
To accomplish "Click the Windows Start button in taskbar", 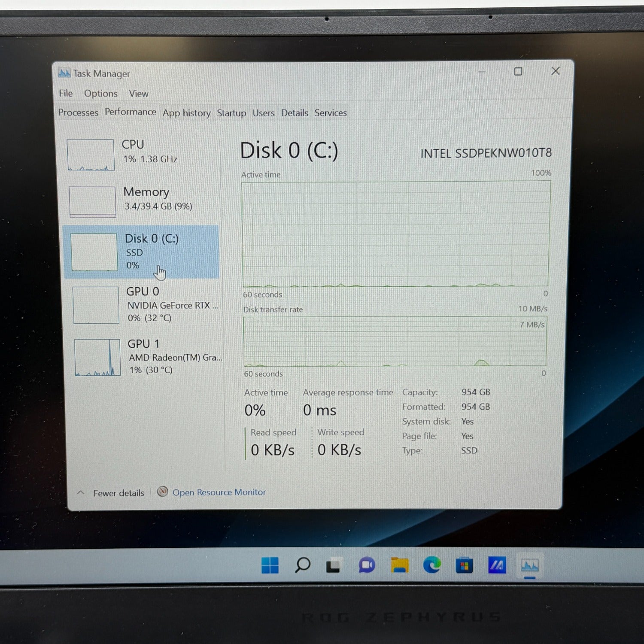I will 270,565.
